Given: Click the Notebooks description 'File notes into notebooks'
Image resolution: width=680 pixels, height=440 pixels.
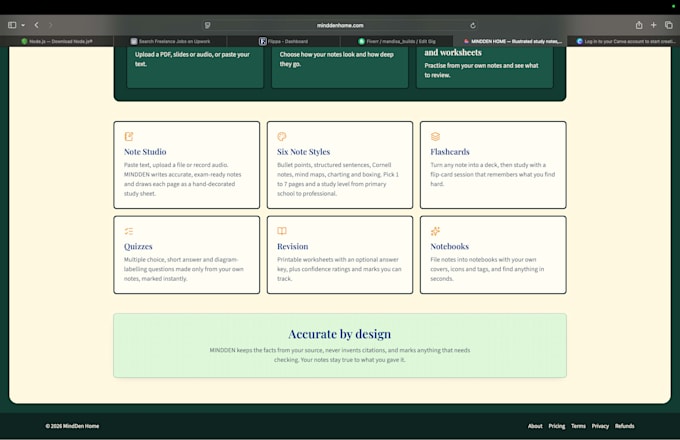Looking at the screenshot, I should 487,269.
